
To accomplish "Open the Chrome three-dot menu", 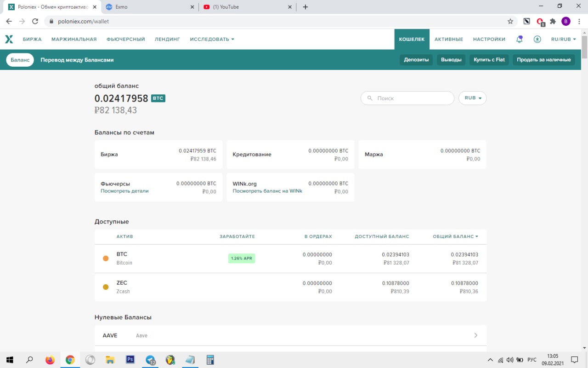I will coord(579,21).
